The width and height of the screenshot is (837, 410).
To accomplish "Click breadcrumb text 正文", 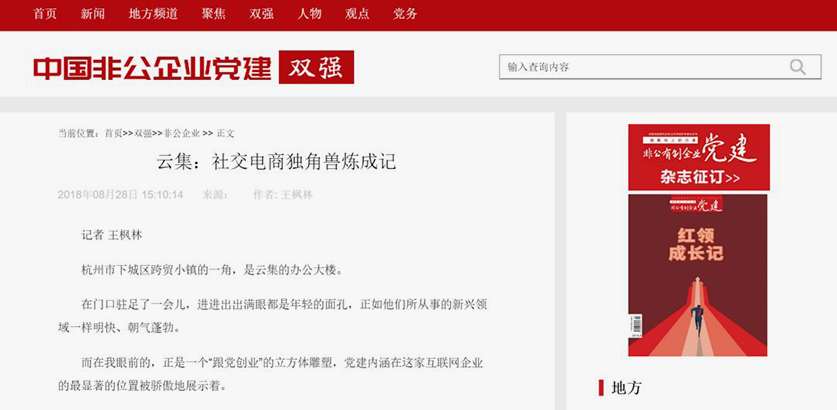I will point(225,133).
